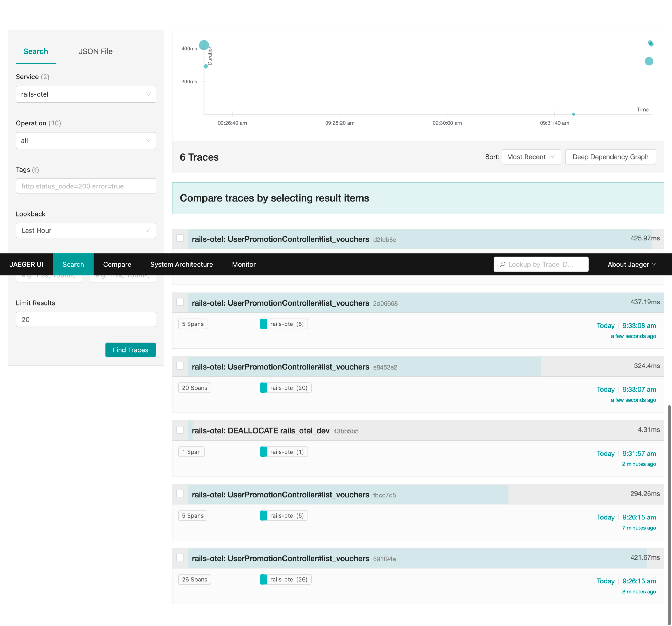Image resolution: width=672 pixels, height=626 pixels.
Task: Click the largest scatter plot dot near 400ms
Action: pos(204,45)
